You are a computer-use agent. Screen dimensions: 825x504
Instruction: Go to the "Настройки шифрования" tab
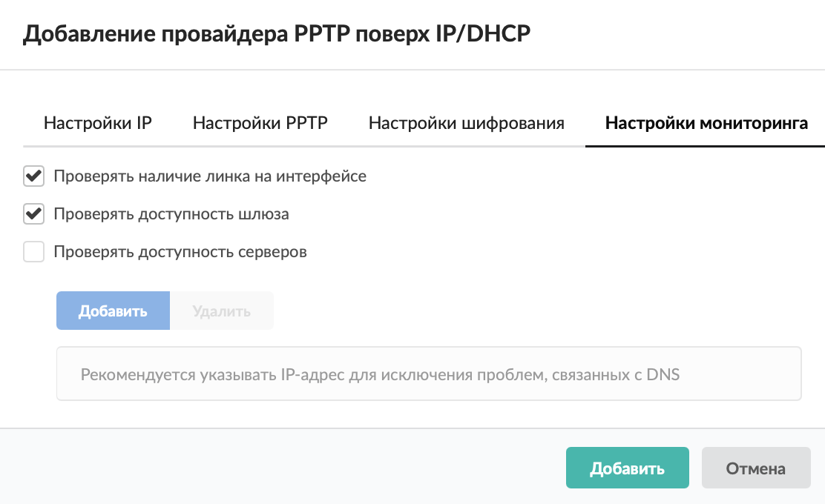tap(466, 123)
